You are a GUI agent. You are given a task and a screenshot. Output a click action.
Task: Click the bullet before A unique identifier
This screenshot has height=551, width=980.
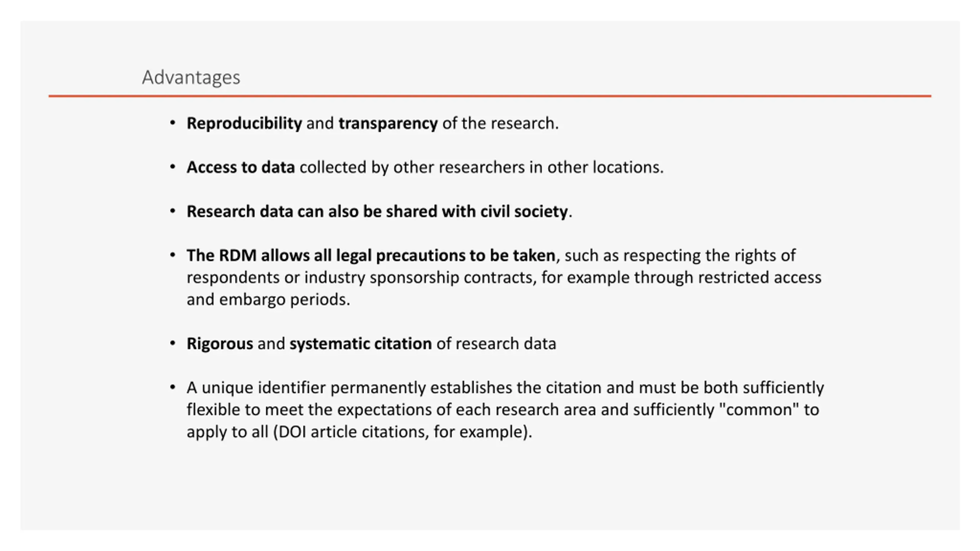pyautogui.click(x=173, y=388)
